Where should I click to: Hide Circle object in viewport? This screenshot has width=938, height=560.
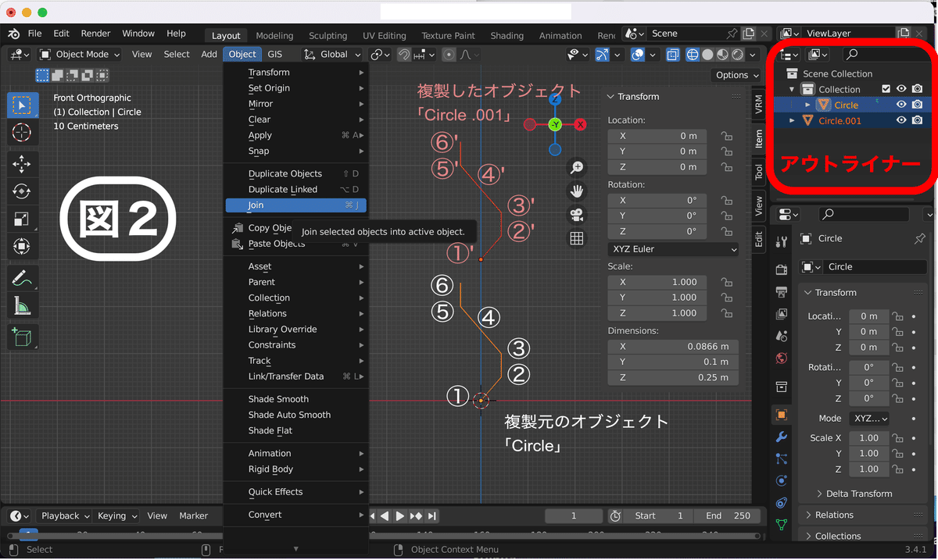coord(901,105)
